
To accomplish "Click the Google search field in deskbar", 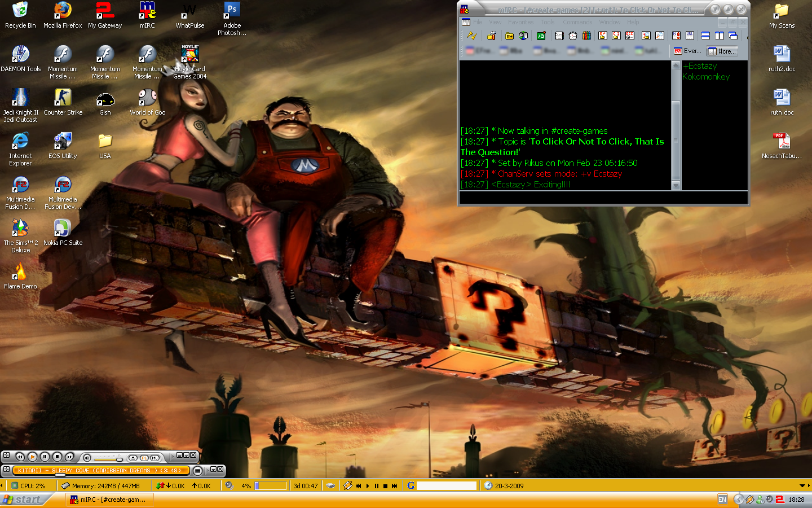I will 447,485.
